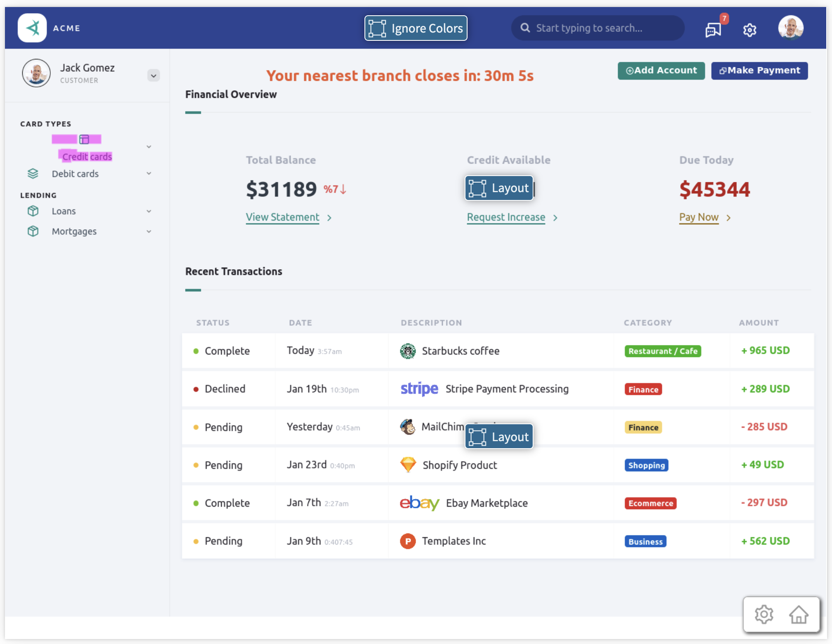Click the Debit cards stack icon

click(33, 174)
